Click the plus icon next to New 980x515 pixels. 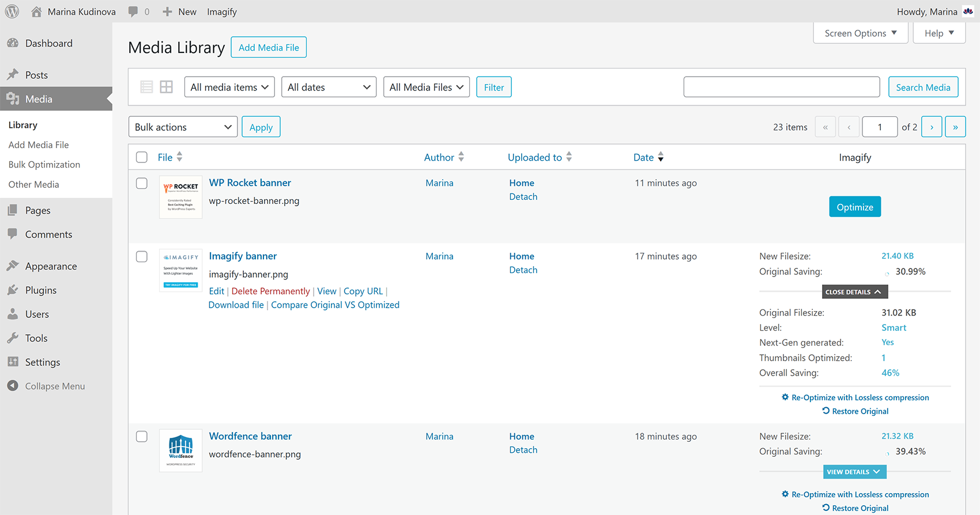(167, 12)
